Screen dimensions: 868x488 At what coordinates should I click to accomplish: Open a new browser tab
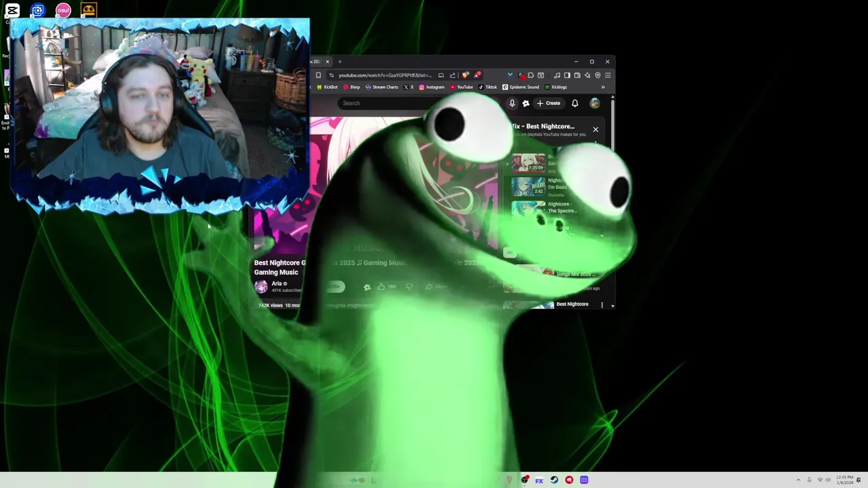340,62
